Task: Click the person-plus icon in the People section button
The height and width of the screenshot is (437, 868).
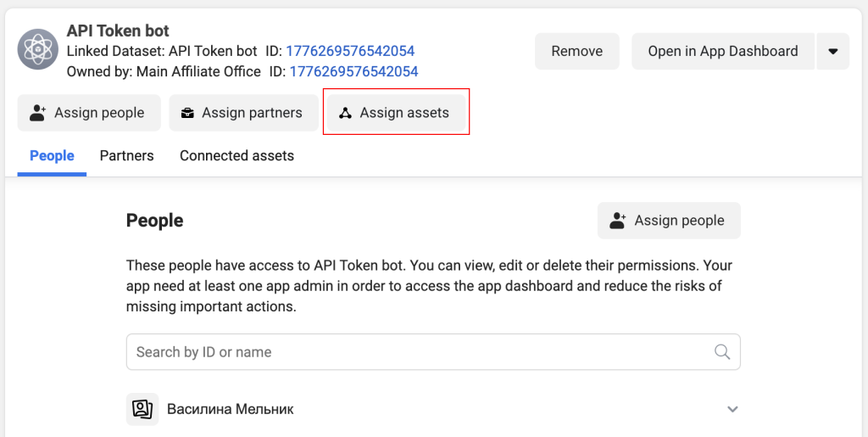Action: click(x=617, y=221)
